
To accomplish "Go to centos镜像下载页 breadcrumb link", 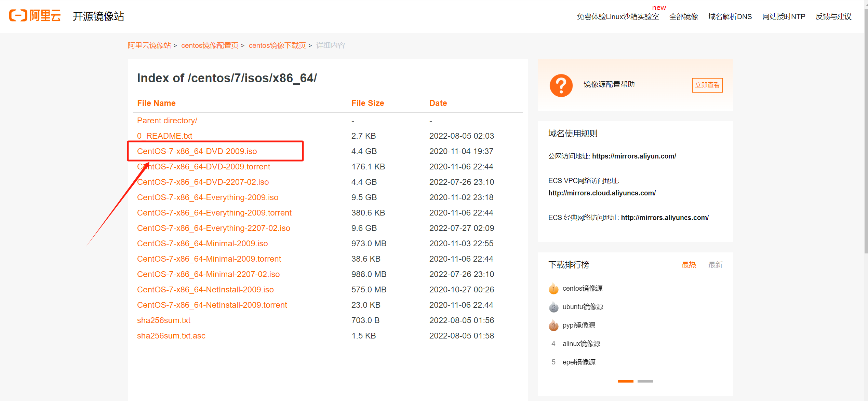I will pos(277,45).
